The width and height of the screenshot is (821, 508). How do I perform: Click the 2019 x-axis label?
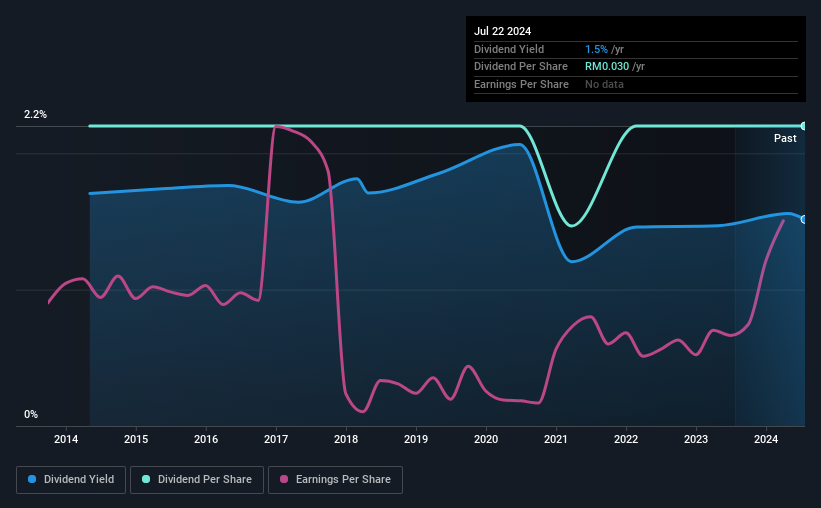click(x=416, y=439)
